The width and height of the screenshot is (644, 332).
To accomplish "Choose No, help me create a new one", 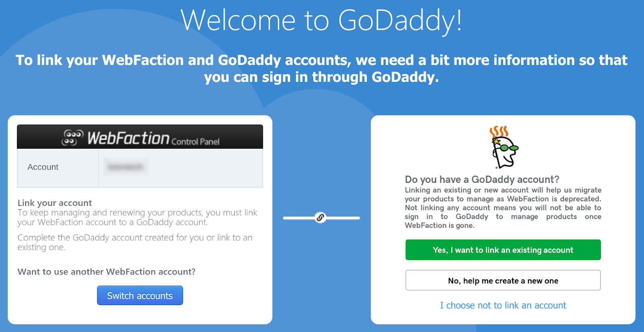I will 503,281.
